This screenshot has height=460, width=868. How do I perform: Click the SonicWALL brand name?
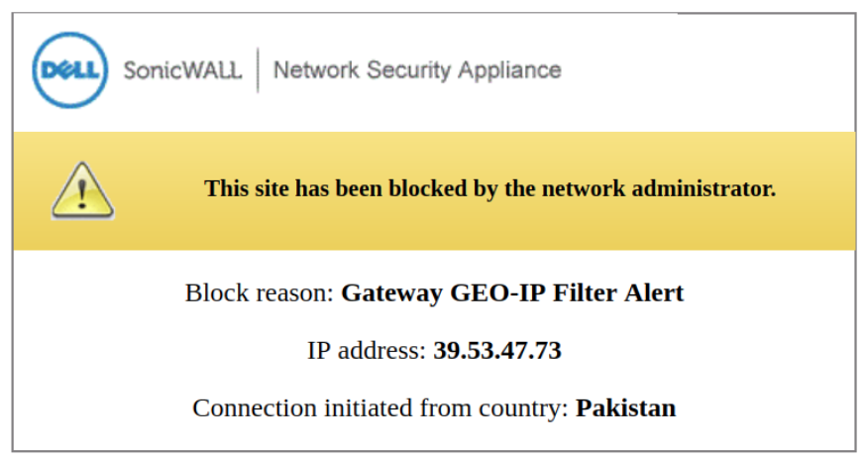click(x=182, y=70)
